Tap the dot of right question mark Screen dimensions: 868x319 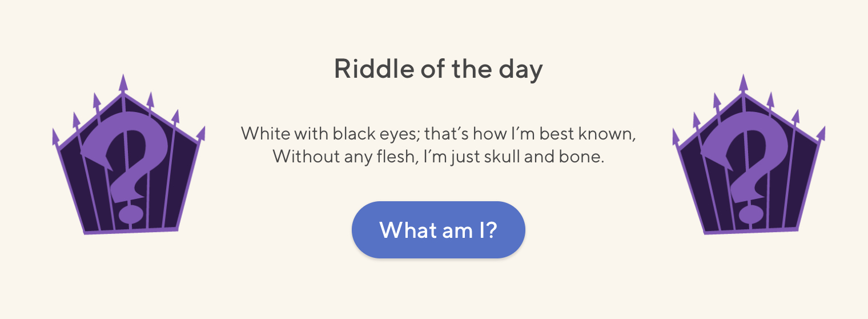[750, 214]
